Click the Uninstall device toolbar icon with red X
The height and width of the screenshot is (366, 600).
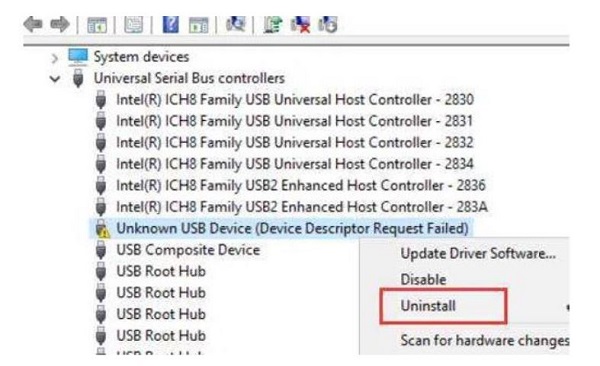300,25
